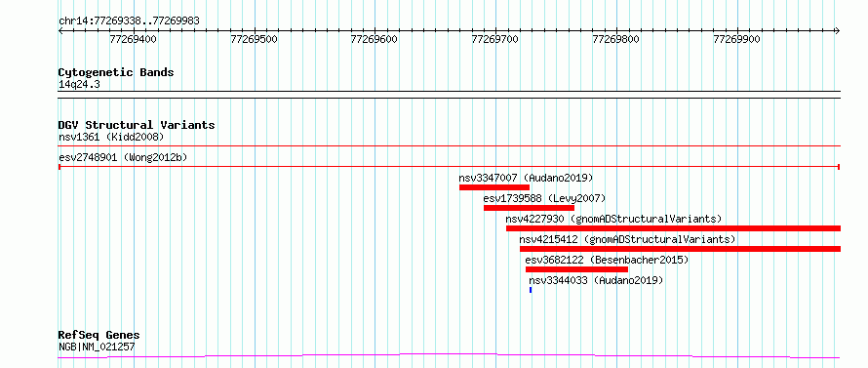Open the nsv1361 (Kidd2008) label

point(111,137)
